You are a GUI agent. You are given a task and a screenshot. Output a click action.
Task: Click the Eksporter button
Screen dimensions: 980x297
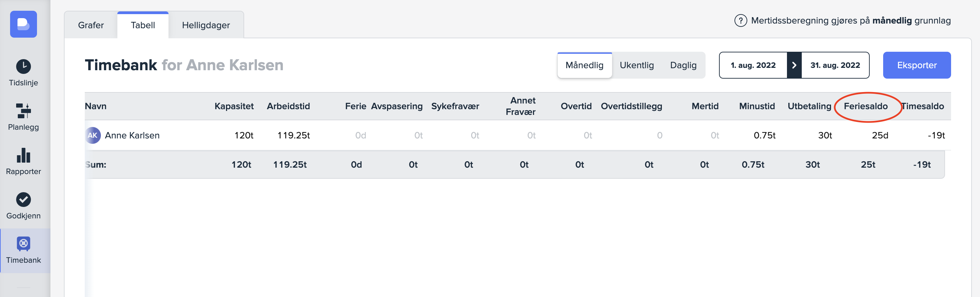click(916, 66)
